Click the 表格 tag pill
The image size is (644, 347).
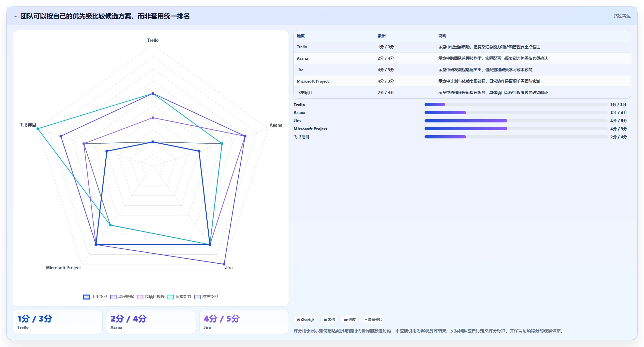[x=329, y=320]
